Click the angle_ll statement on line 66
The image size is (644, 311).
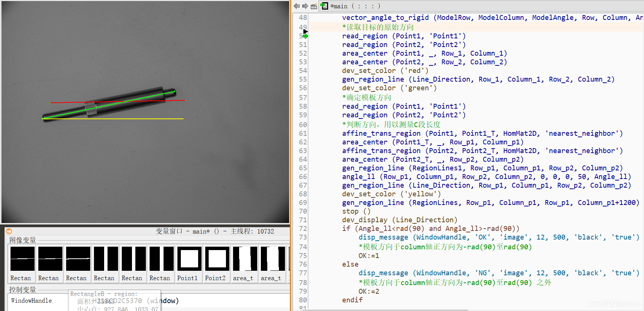tap(486, 177)
